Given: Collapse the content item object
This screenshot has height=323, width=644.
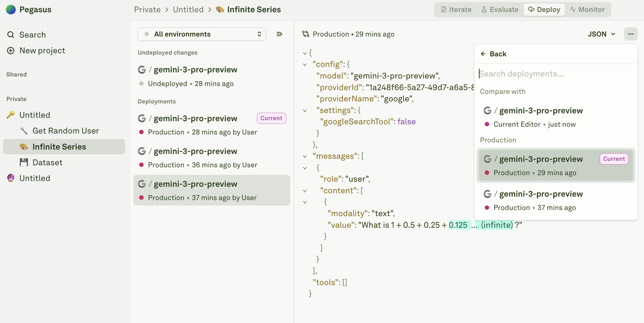Looking at the screenshot, I should [x=305, y=202].
